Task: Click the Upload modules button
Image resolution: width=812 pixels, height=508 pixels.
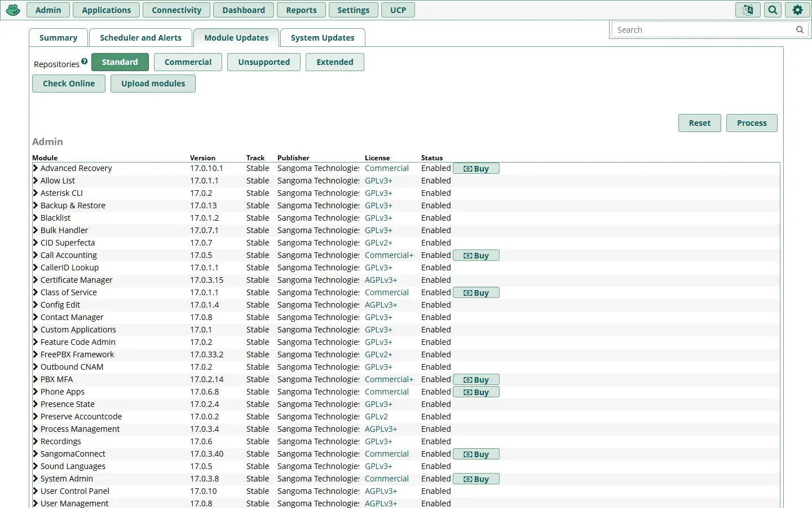Action: pyautogui.click(x=153, y=84)
